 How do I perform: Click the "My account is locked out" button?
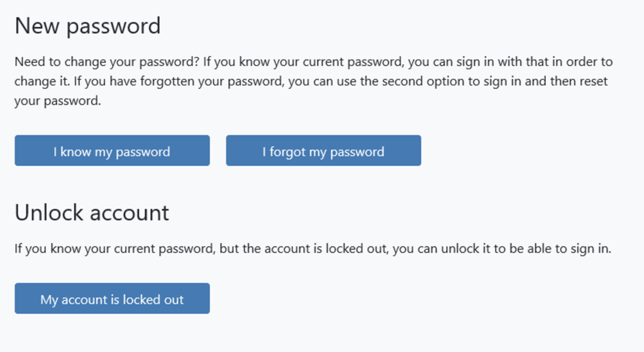(112, 299)
